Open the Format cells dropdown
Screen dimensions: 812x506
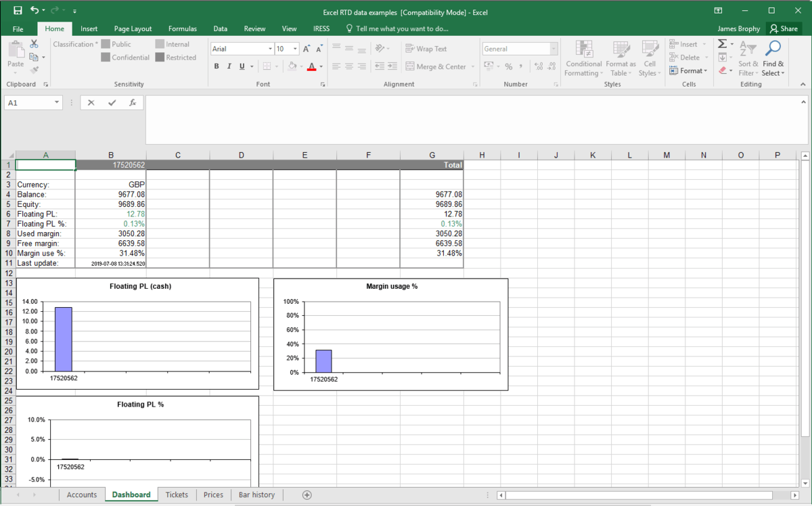(688, 70)
